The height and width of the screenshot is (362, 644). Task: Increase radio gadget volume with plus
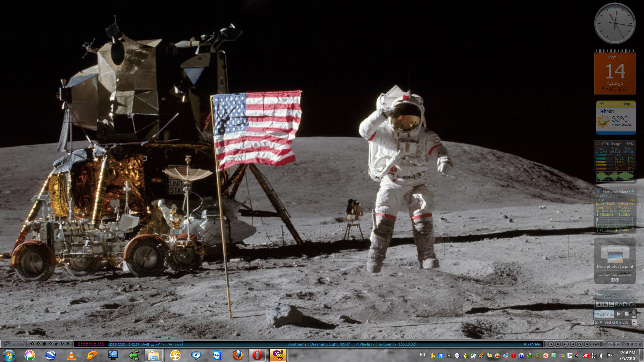[634, 312]
